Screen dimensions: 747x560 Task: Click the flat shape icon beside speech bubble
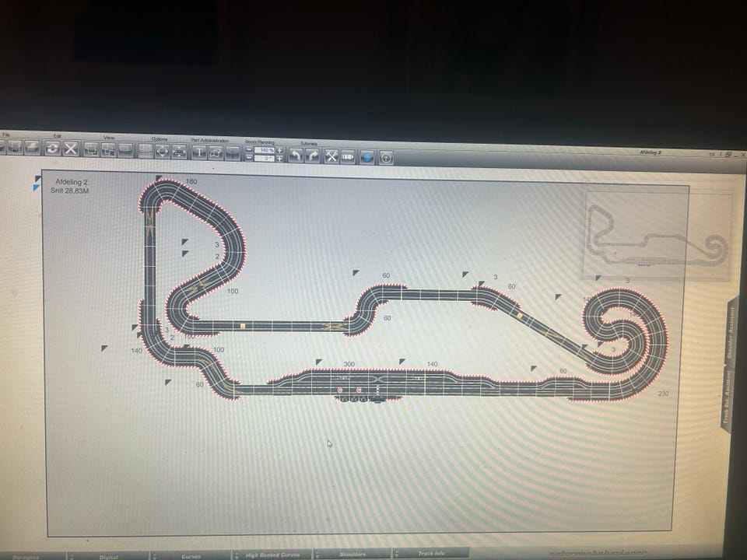tap(233, 153)
